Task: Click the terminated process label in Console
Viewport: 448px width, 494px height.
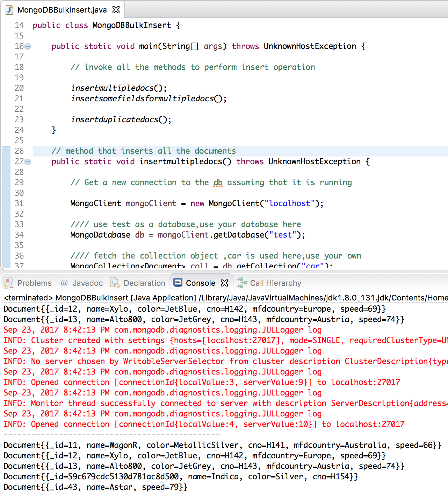Action: coord(26,298)
